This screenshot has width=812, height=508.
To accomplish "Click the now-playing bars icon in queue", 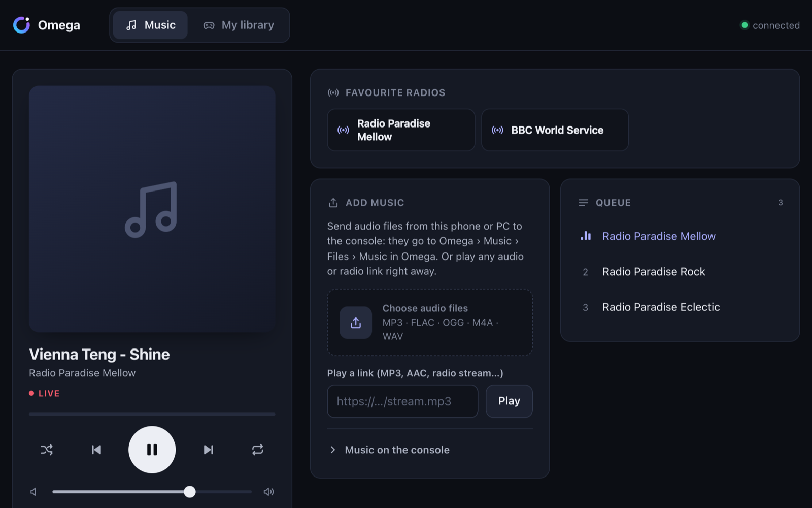I will coord(586,236).
